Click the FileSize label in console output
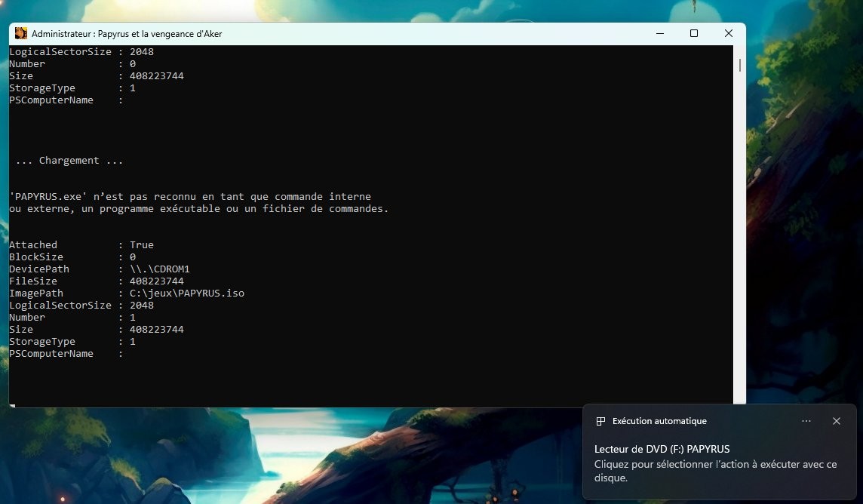The width and height of the screenshot is (863, 504). pyautogui.click(x=33, y=281)
